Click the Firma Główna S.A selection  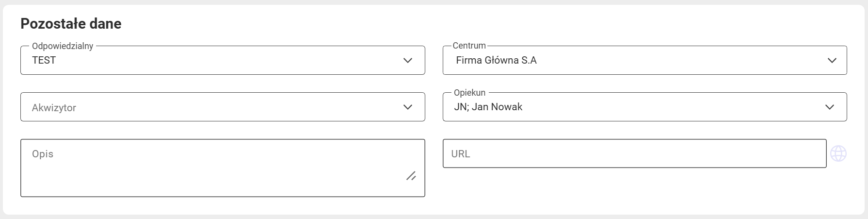tap(496, 60)
